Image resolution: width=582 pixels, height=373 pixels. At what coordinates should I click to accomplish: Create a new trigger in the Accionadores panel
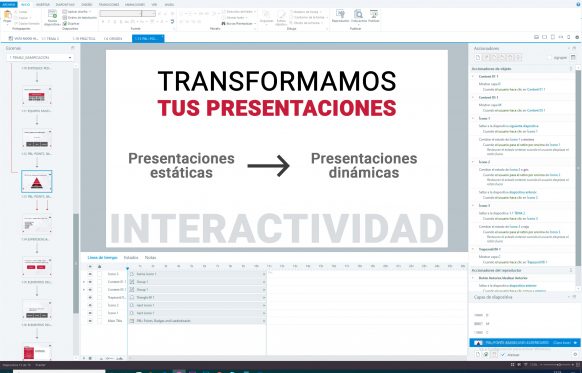click(x=478, y=58)
